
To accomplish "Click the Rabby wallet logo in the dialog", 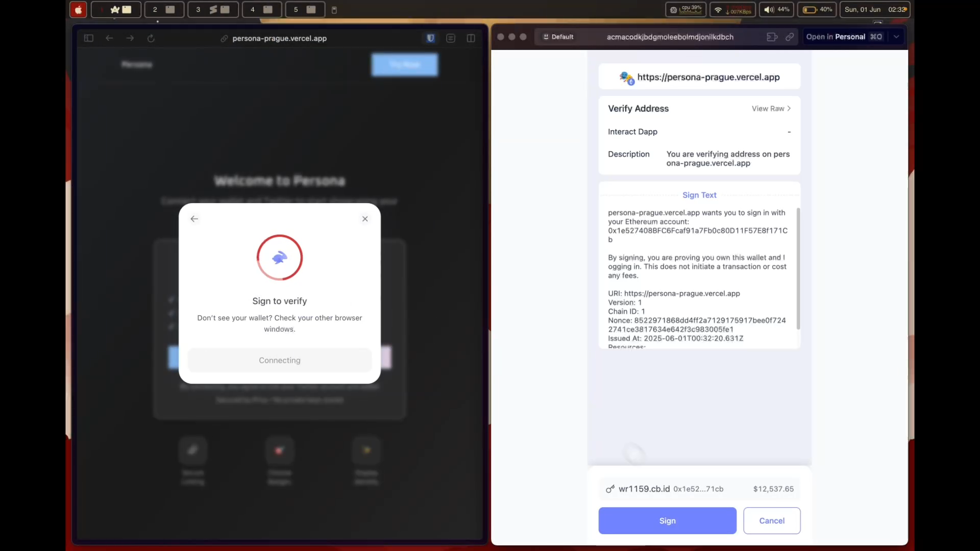I will (280, 258).
